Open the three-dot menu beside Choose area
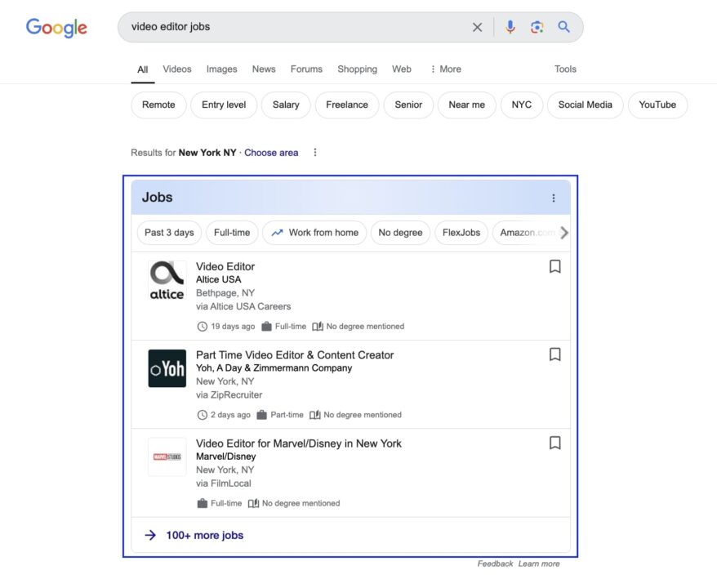 click(315, 152)
